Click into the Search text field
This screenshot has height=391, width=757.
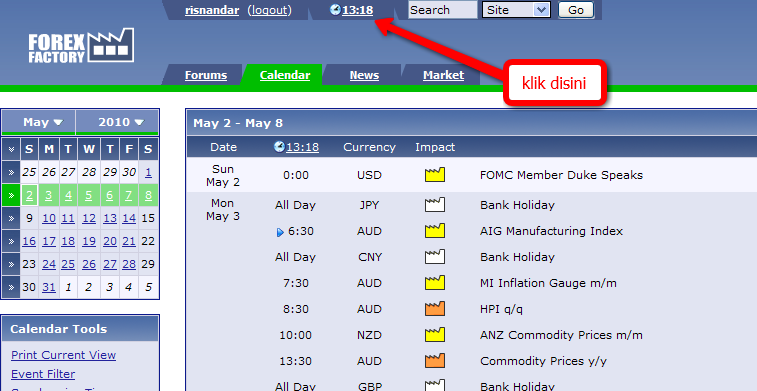tap(443, 10)
